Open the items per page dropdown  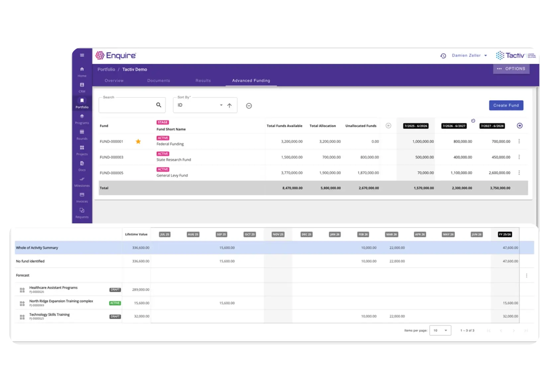(x=440, y=330)
